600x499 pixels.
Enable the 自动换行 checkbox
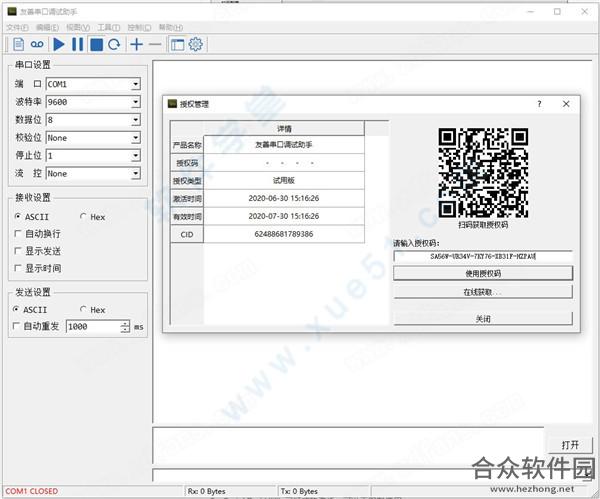click(37, 233)
